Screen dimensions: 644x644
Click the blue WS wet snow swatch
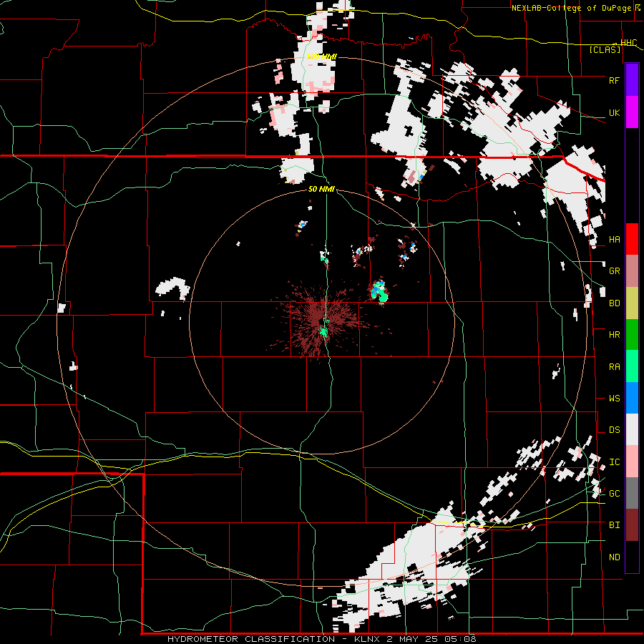click(x=632, y=398)
